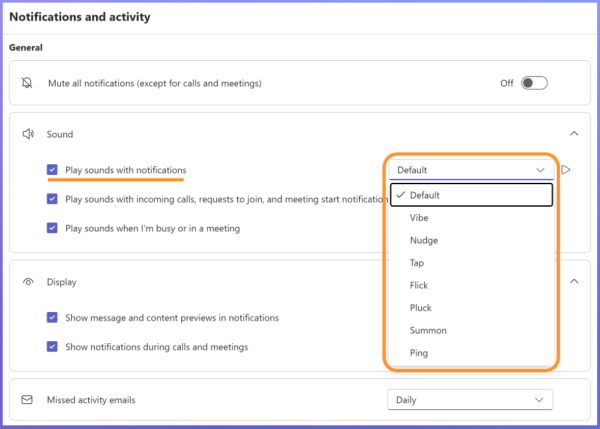Click the Mute all notifications label text
Image resolution: width=600 pixels, height=429 pixels.
pos(155,83)
